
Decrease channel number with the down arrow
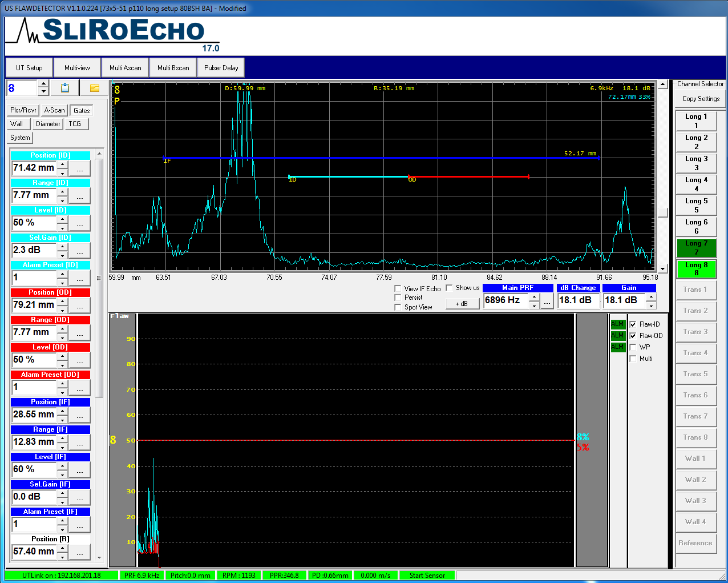point(43,92)
